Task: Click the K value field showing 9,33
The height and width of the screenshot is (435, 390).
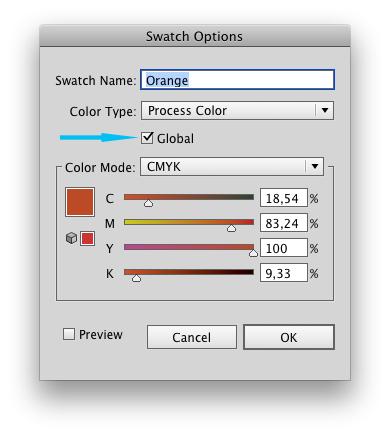Action: point(284,273)
